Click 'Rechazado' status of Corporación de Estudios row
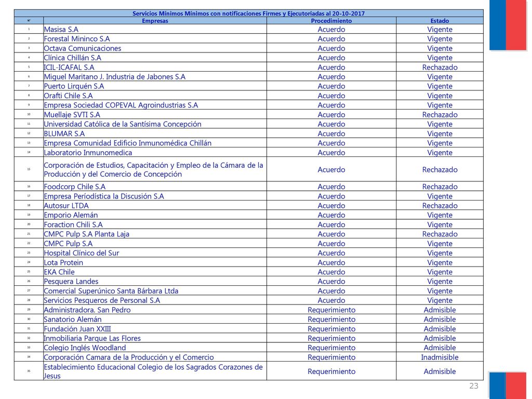532x399 pixels. (x=440, y=170)
